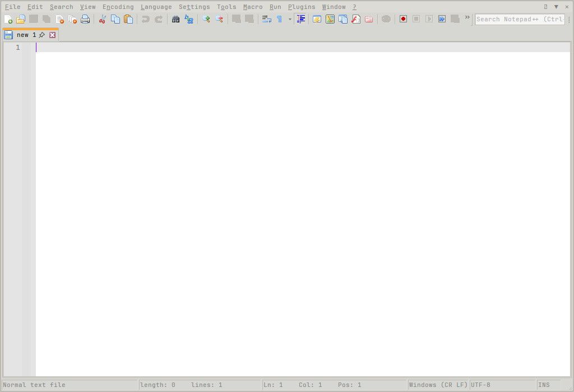Open the Encoding menu

coord(118,7)
